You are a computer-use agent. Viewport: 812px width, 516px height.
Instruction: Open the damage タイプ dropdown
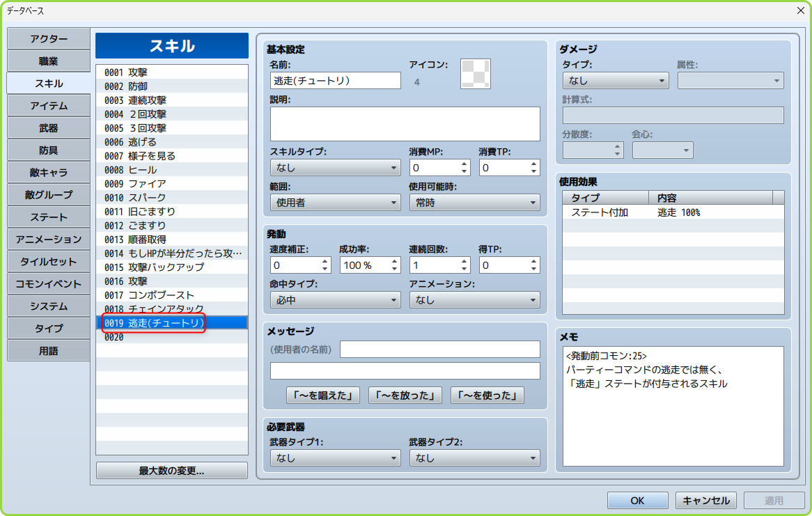pos(616,80)
